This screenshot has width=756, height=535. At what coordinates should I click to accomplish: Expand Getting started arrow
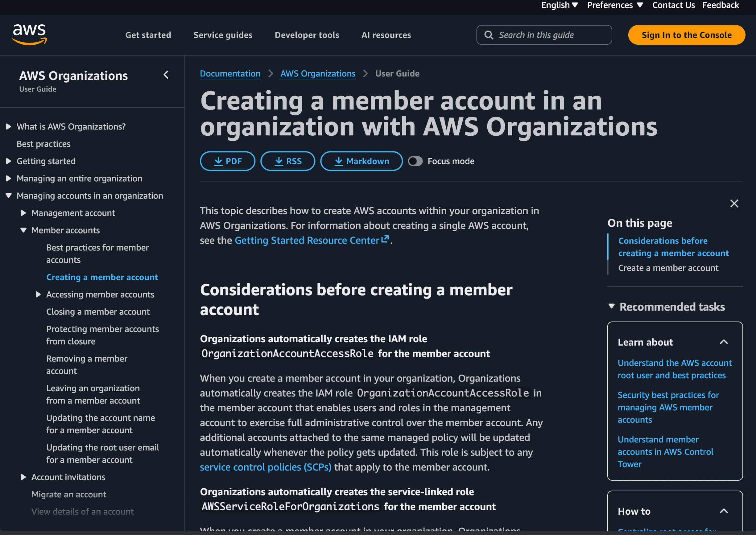(x=9, y=161)
